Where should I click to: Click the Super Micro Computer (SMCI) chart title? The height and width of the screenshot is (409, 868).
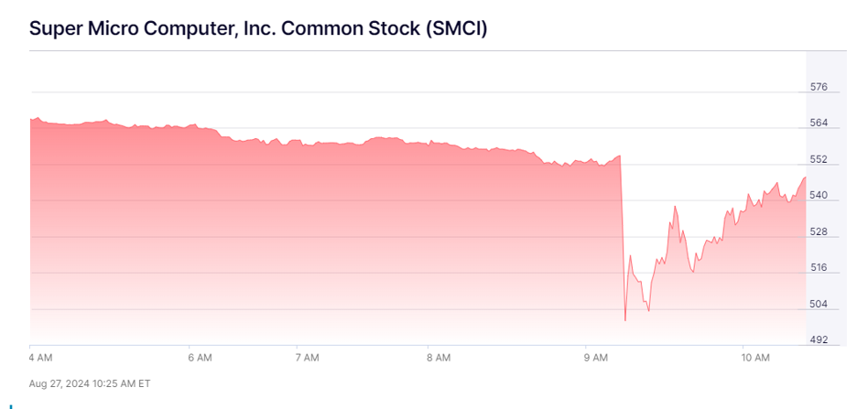click(258, 28)
